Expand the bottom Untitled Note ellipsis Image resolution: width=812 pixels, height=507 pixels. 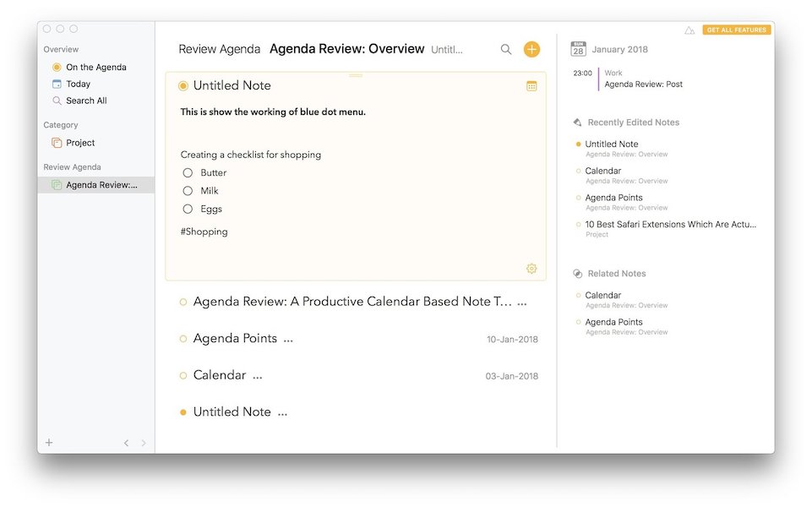(283, 412)
